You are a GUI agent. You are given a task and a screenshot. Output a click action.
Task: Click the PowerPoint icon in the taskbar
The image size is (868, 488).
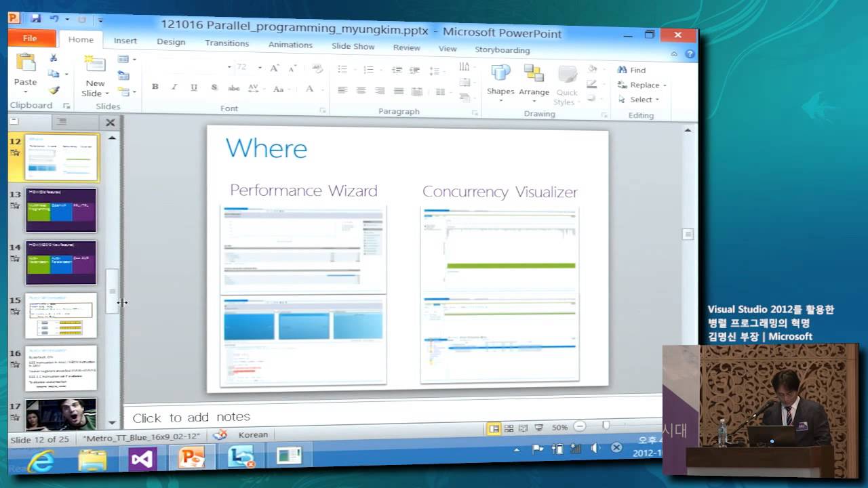point(192,458)
